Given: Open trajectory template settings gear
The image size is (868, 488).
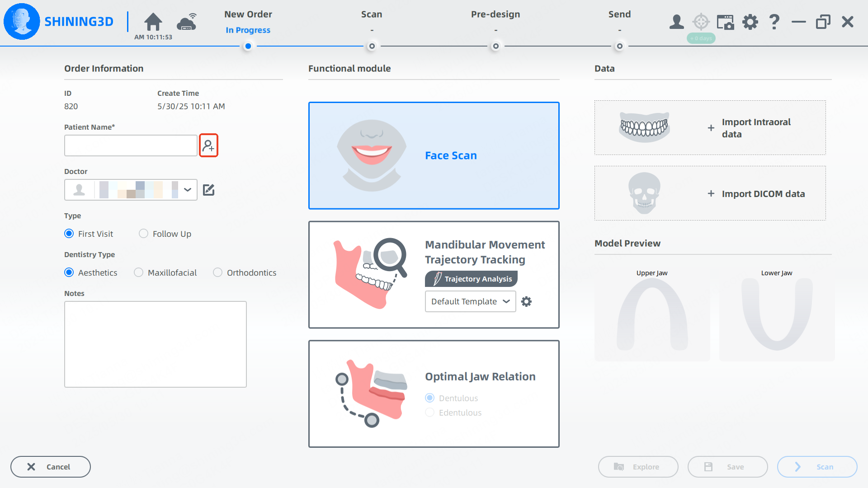Looking at the screenshot, I should tap(526, 301).
